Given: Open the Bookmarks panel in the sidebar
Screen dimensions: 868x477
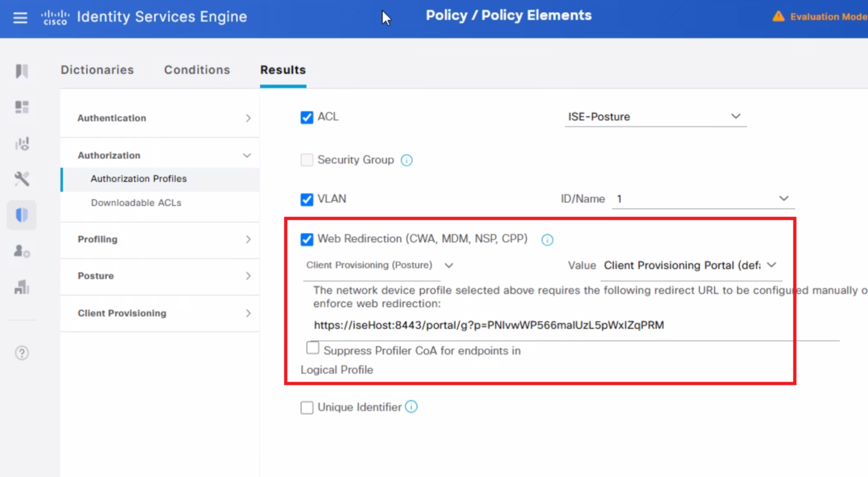Looking at the screenshot, I should click(x=21, y=71).
